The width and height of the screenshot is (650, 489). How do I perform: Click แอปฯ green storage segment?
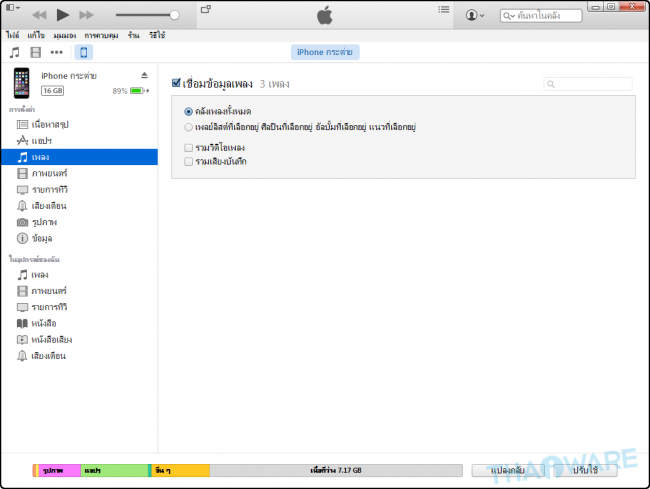[114, 470]
